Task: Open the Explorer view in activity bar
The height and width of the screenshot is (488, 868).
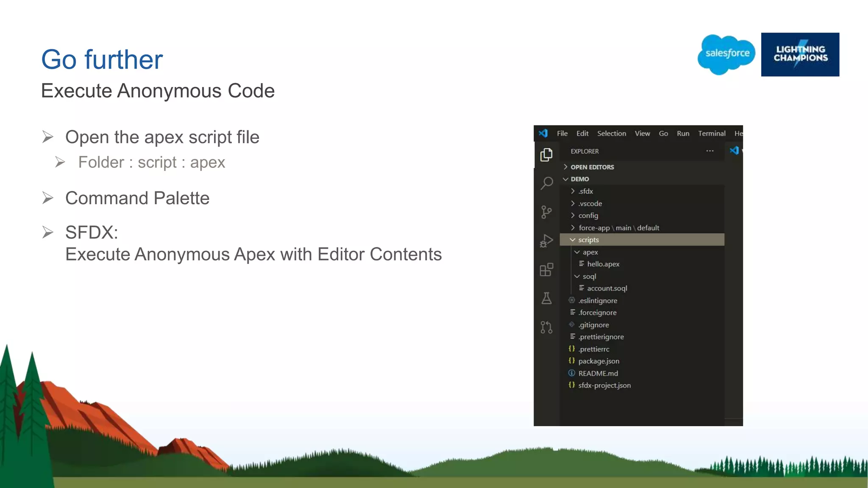Action: (x=546, y=155)
